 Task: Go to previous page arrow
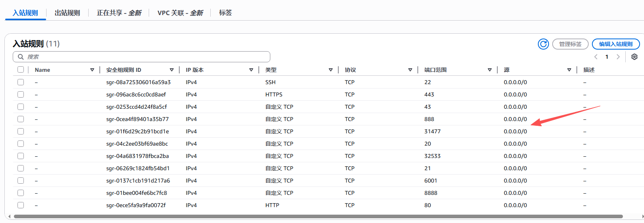pyautogui.click(x=596, y=57)
